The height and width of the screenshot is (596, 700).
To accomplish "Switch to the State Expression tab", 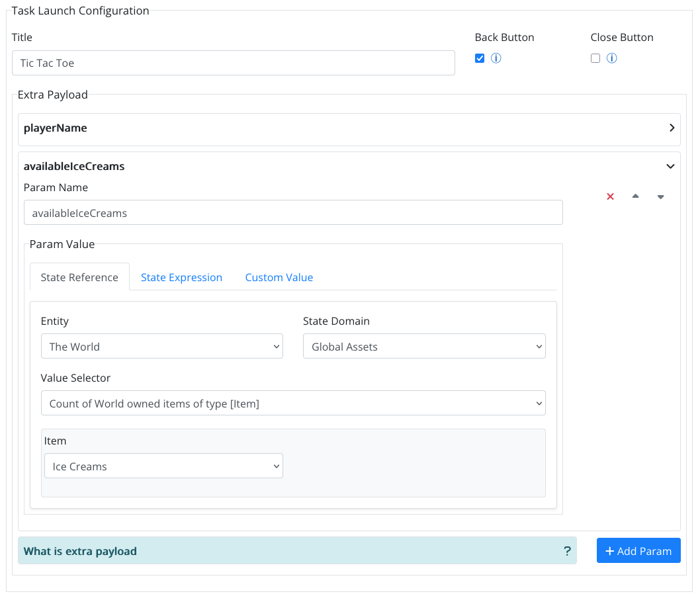I will (181, 278).
